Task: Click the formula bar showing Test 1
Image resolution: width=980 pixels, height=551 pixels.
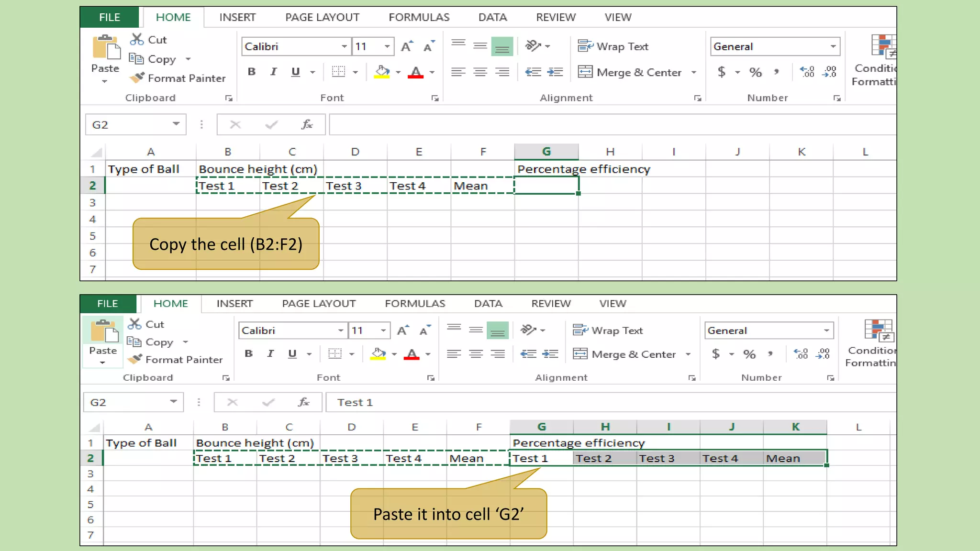Action: pos(611,402)
